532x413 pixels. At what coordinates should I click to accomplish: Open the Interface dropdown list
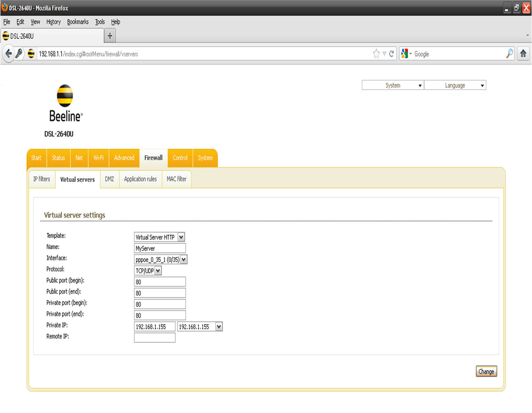pyautogui.click(x=184, y=260)
